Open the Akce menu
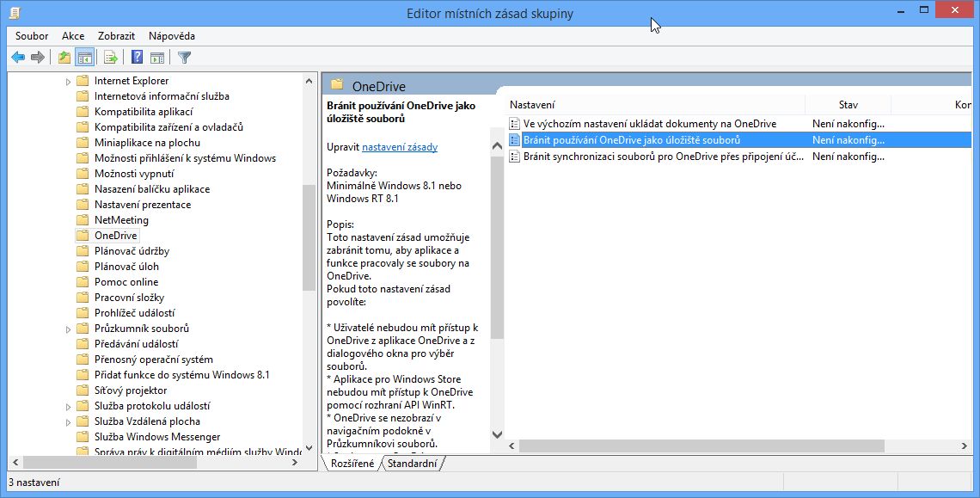980x498 pixels. pyautogui.click(x=73, y=36)
